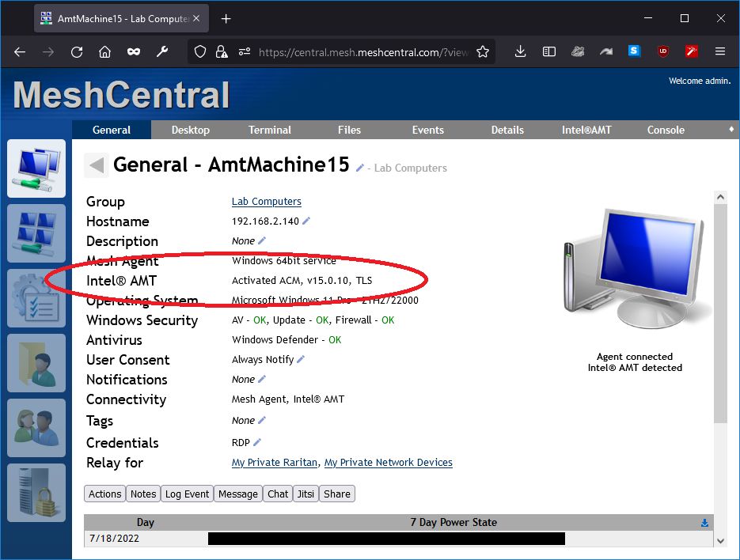Open Firefox hamburger application menu
The height and width of the screenshot is (560, 740).
719,52
